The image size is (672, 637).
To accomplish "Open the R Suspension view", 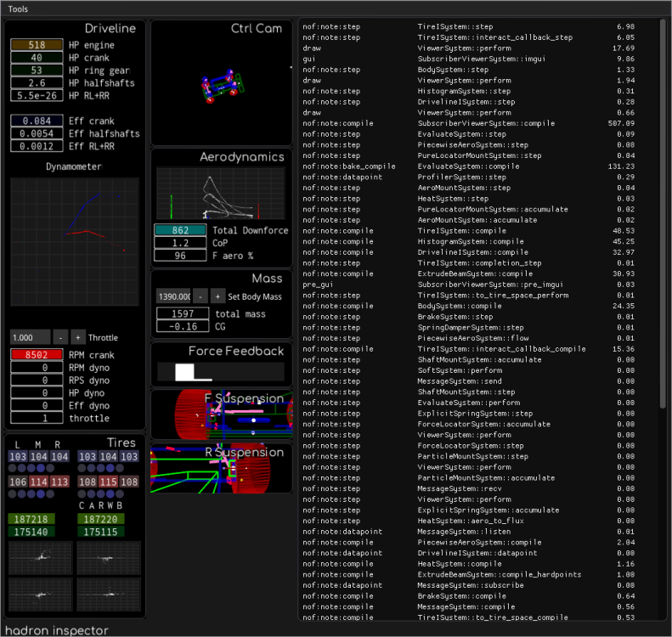I will (222, 468).
